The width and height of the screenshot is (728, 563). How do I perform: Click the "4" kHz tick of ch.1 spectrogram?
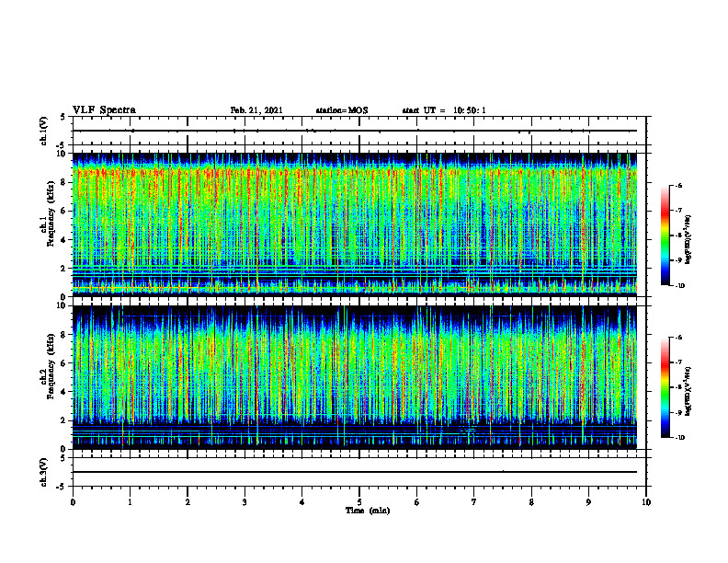pyautogui.click(x=64, y=240)
